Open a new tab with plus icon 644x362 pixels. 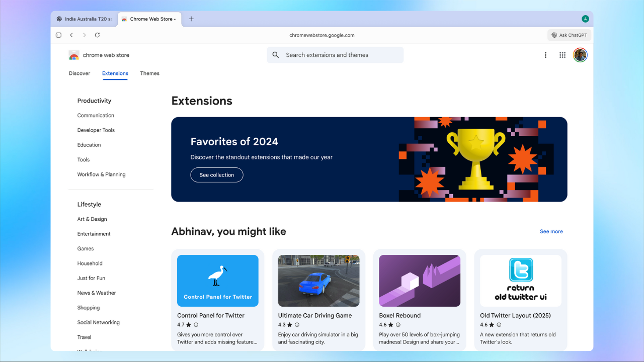191,19
